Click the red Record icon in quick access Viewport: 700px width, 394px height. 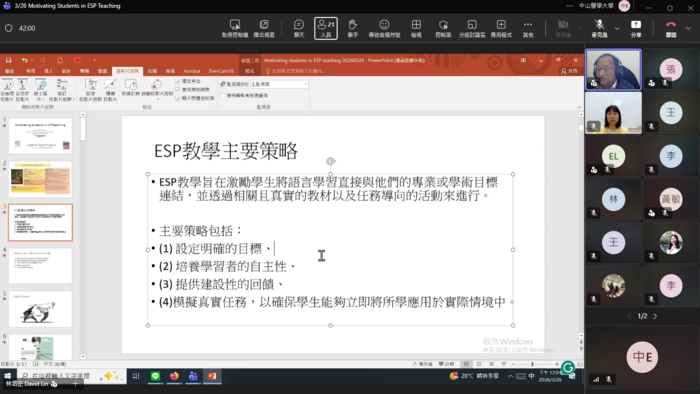point(77,60)
